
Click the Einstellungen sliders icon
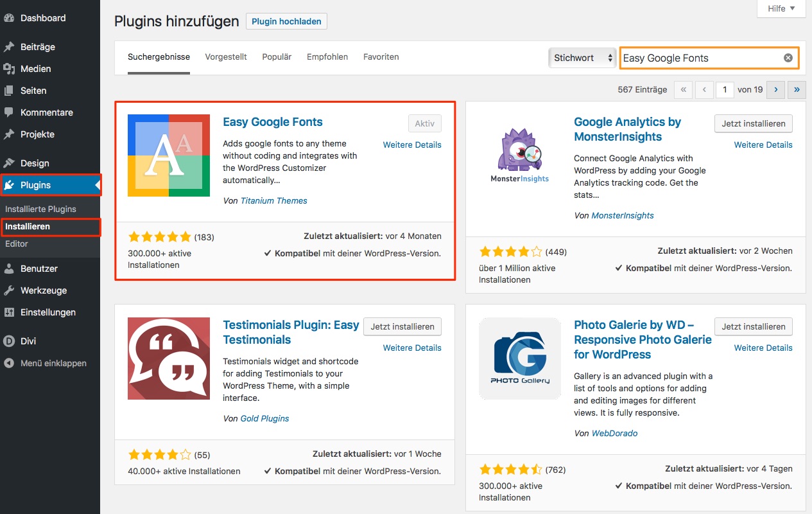(x=9, y=312)
